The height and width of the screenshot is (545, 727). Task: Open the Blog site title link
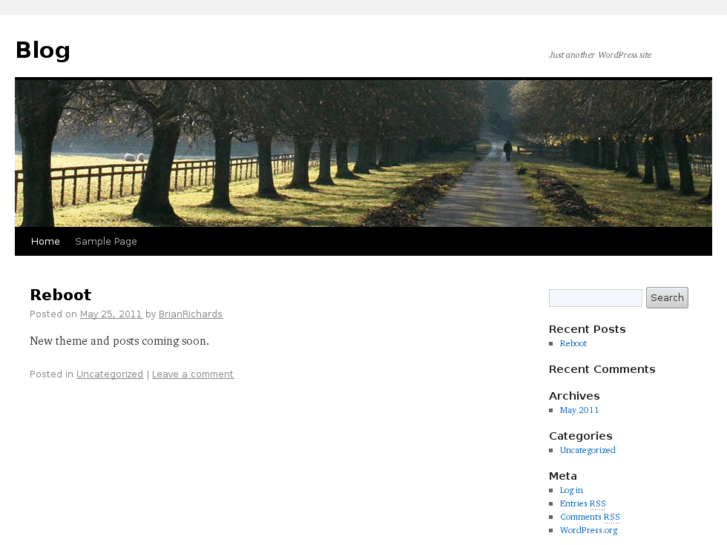pos(43,50)
